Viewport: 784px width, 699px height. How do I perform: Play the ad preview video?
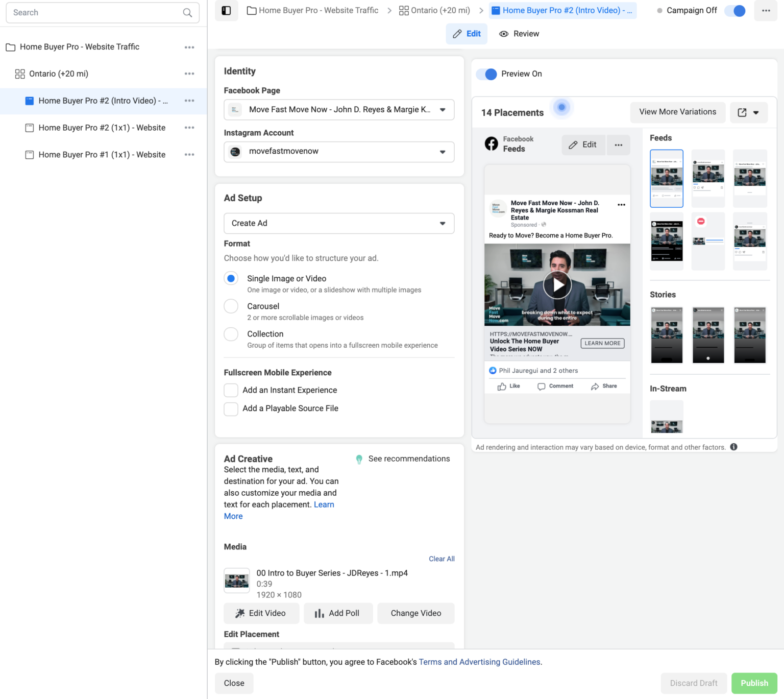(x=557, y=285)
